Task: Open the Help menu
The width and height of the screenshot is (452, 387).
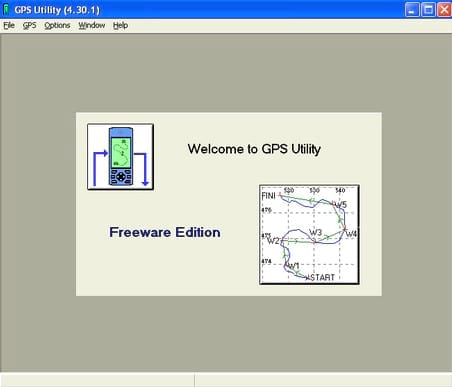Action: pos(120,26)
